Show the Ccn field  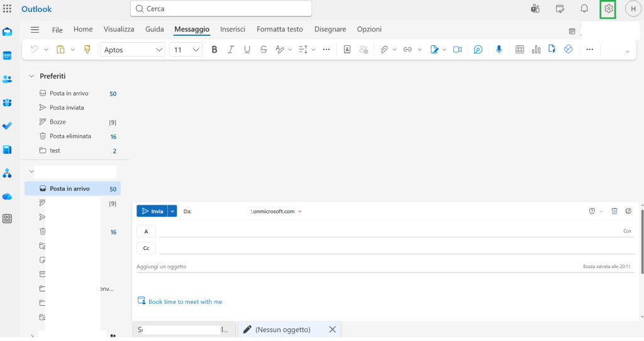coord(627,232)
